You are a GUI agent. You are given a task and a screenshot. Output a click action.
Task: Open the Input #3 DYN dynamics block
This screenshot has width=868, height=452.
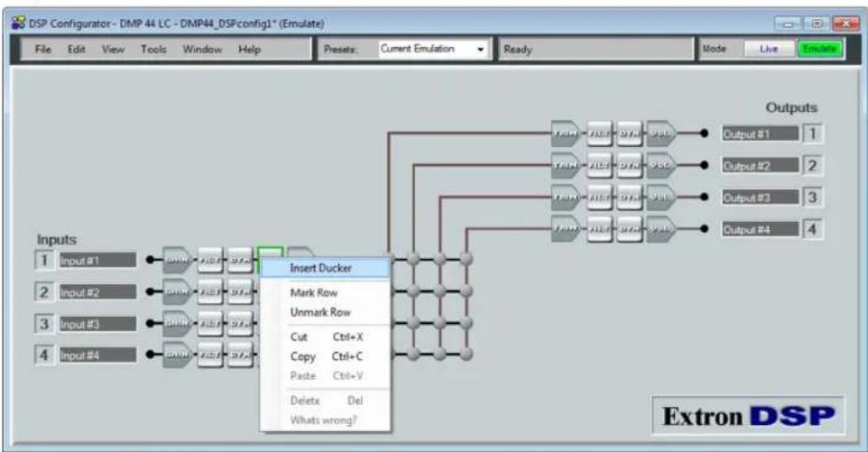pos(240,323)
